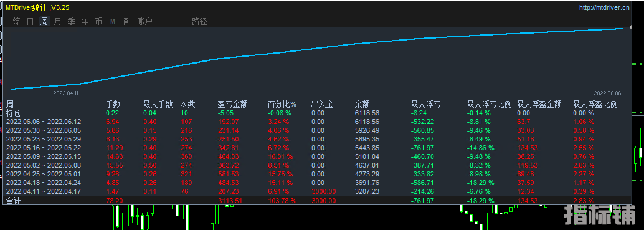
Task: Click the MTDriver统计 V3.25 title
Action: 37,7
